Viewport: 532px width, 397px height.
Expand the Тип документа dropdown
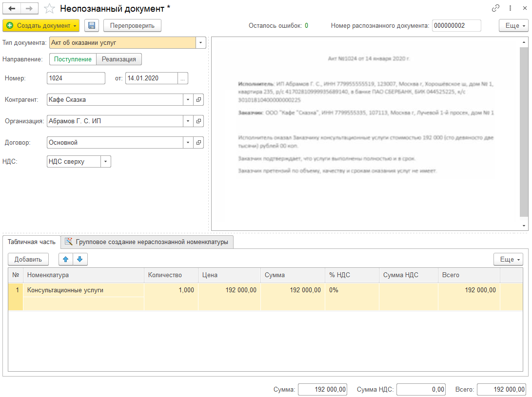(200, 43)
